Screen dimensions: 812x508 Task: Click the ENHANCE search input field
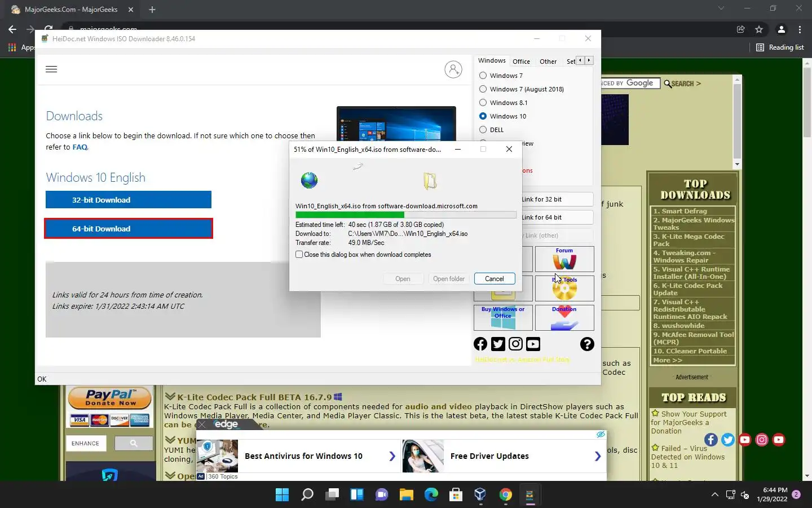85,443
